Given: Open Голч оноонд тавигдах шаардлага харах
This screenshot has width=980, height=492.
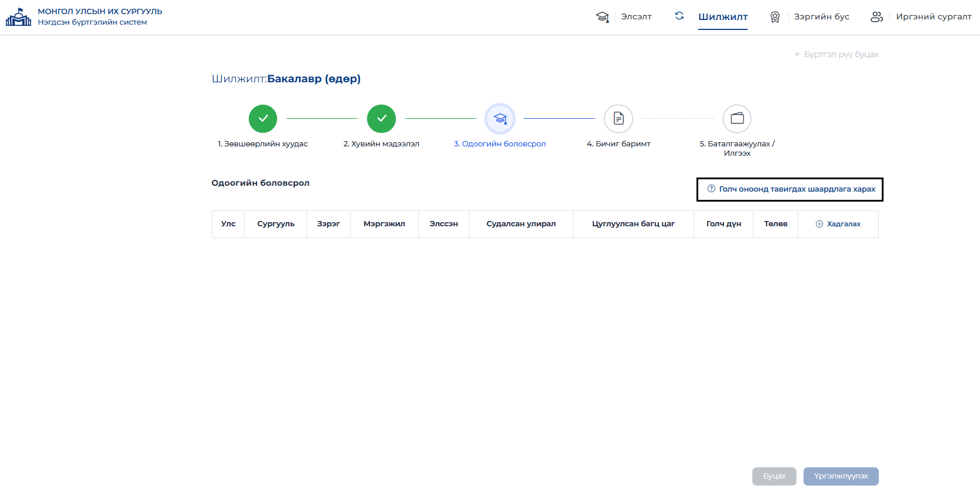Looking at the screenshot, I should coord(790,189).
